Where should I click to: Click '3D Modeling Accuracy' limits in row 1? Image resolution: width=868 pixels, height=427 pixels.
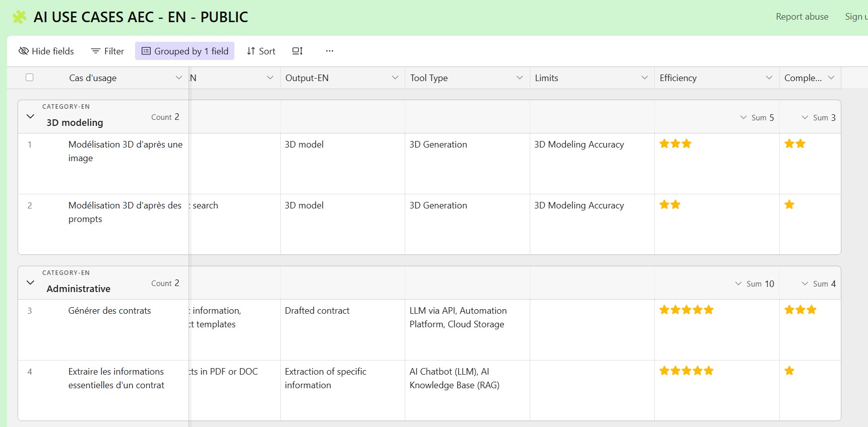pyautogui.click(x=592, y=164)
